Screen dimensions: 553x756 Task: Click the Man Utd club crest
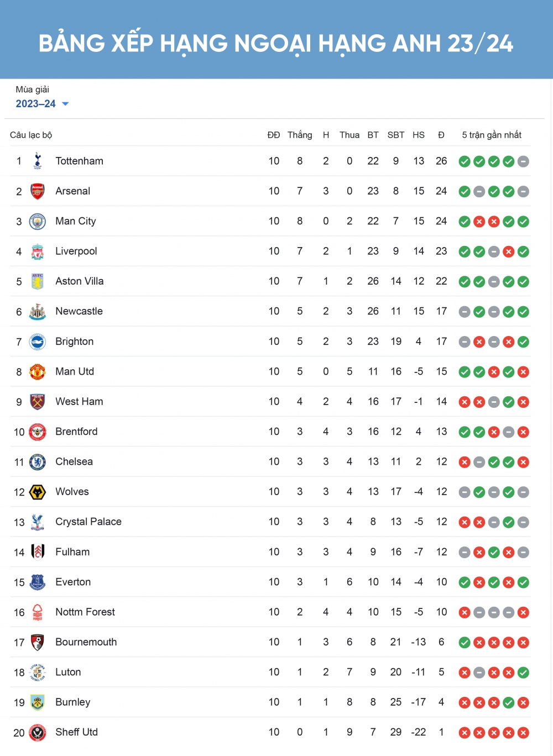(38, 372)
